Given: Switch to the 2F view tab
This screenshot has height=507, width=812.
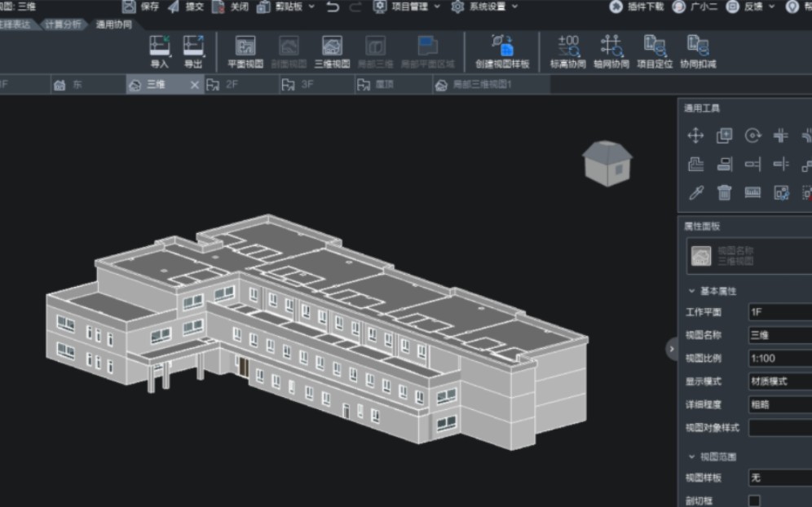Looking at the screenshot, I should click(241, 85).
